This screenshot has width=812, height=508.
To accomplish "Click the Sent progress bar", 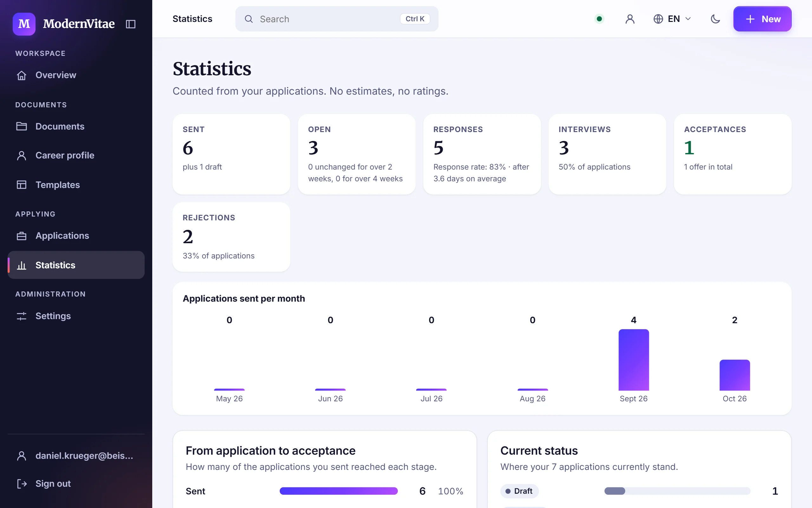I will click(x=338, y=491).
